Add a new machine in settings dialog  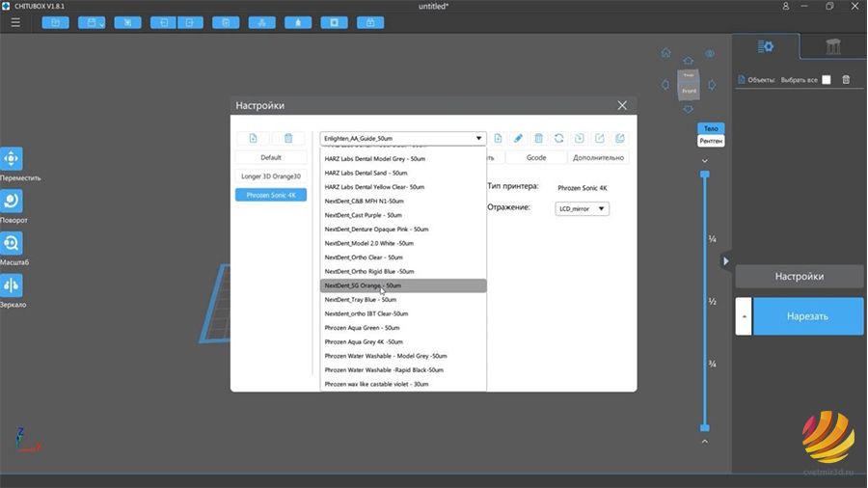(x=253, y=138)
